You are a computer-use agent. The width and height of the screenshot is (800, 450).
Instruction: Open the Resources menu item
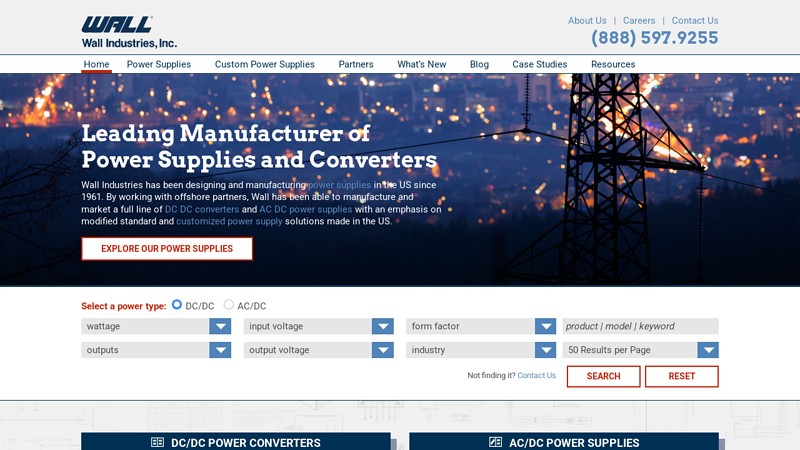pos(613,64)
